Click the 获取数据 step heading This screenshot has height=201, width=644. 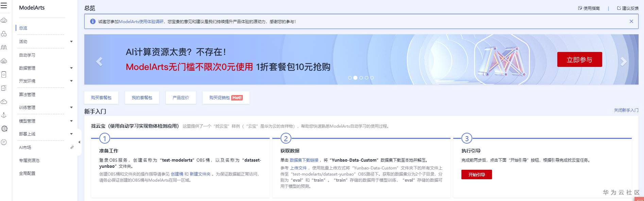coord(290,151)
